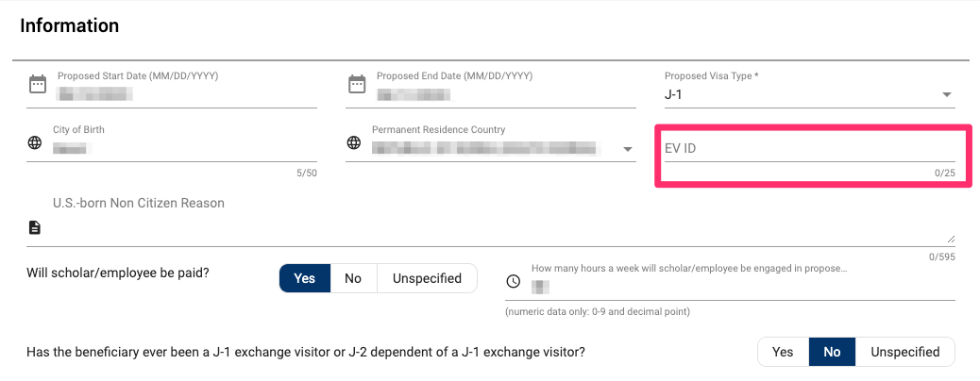
Task: Set paid status to Unspecified
Action: point(427,278)
